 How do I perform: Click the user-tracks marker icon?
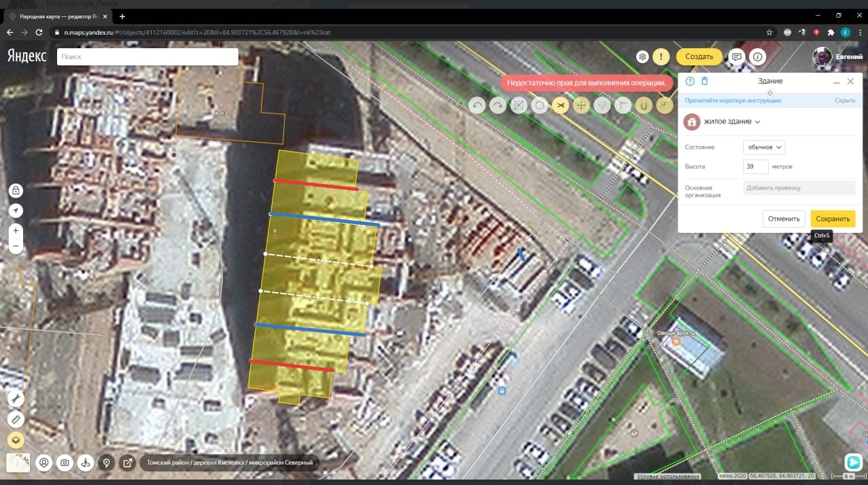click(44, 463)
